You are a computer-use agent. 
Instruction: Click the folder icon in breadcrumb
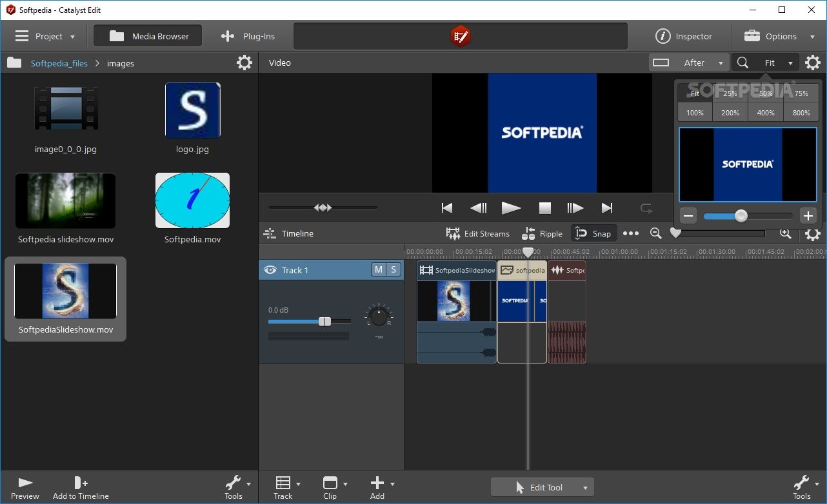pos(14,63)
